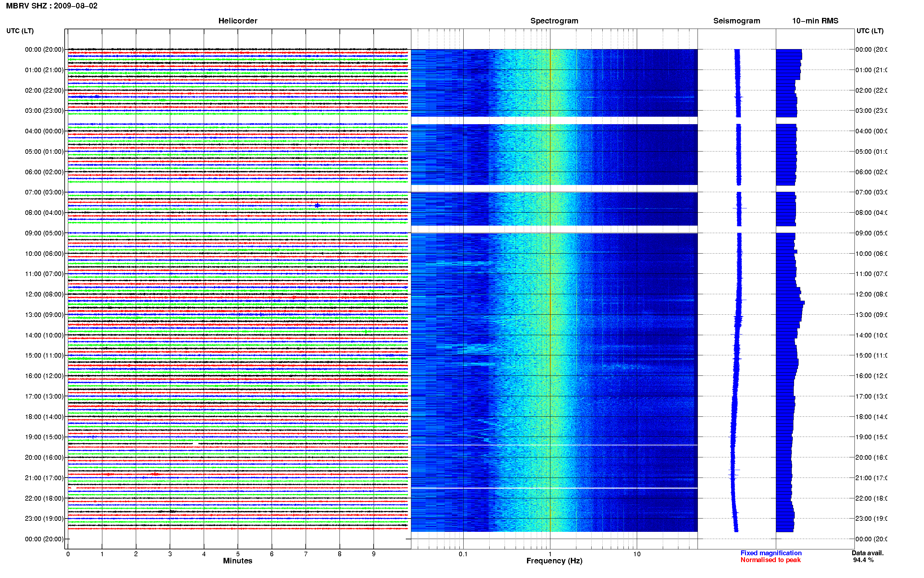Select helicorder time label "18:00 (14:00)"
Viewport: 924px width, 578px height.
[44, 417]
